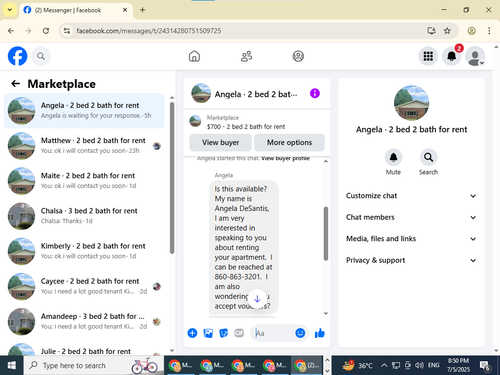Open more actions plus icon
Image resolution: width=500 pixels, height=375 pixels.
[x=192, y=333]
